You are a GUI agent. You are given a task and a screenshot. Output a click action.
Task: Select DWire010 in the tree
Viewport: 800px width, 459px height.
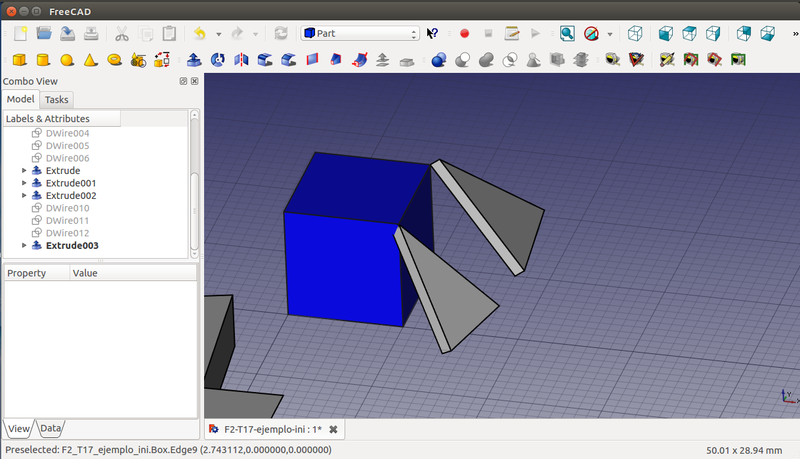point(67,208)
